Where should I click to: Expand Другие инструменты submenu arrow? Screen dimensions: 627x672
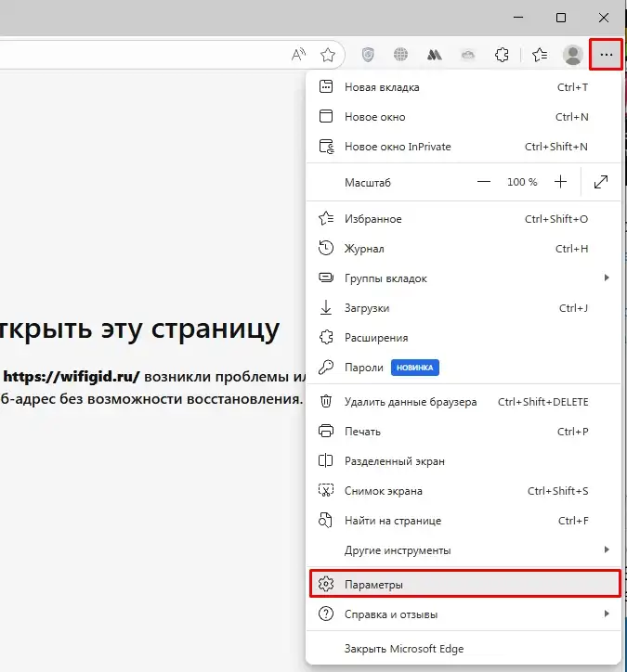pos(607,549)
